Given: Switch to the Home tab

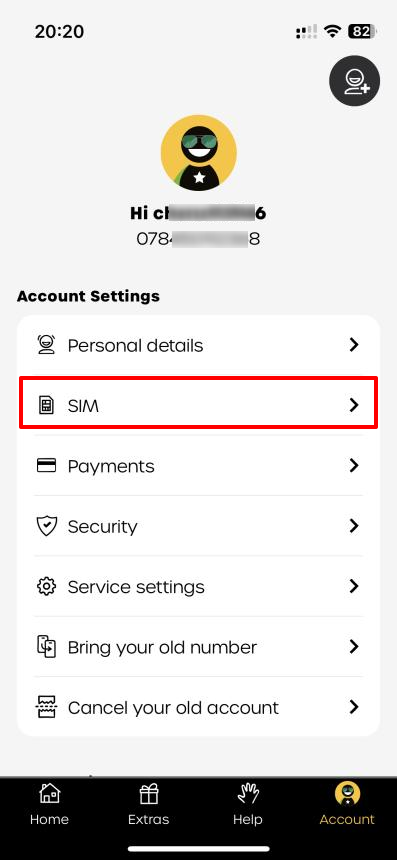Looking at the screenshot, I should point(49,805).
